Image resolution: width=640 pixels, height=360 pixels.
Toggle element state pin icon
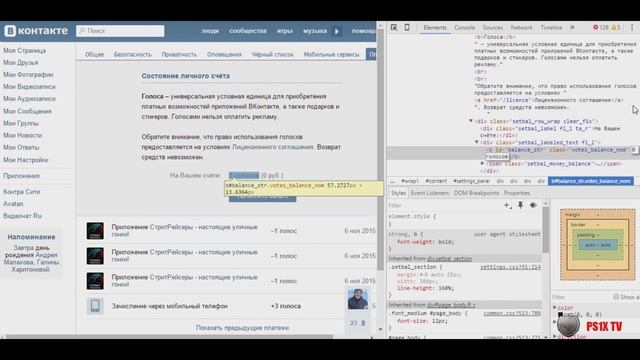tap(520, 205)
